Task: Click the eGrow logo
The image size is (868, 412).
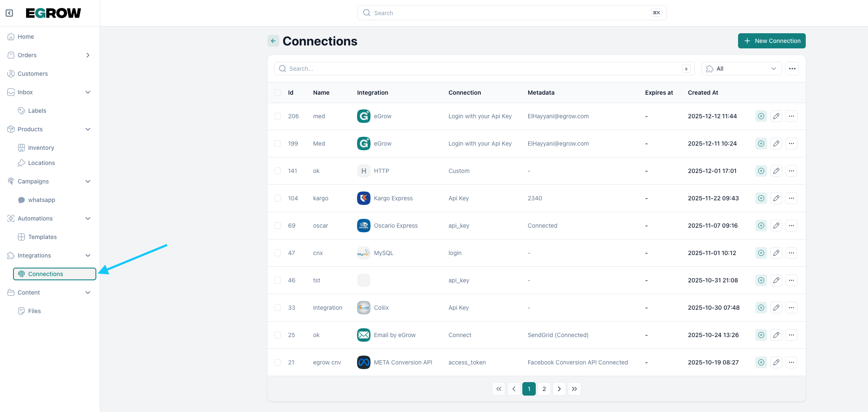Action: [x=53, y=13]
